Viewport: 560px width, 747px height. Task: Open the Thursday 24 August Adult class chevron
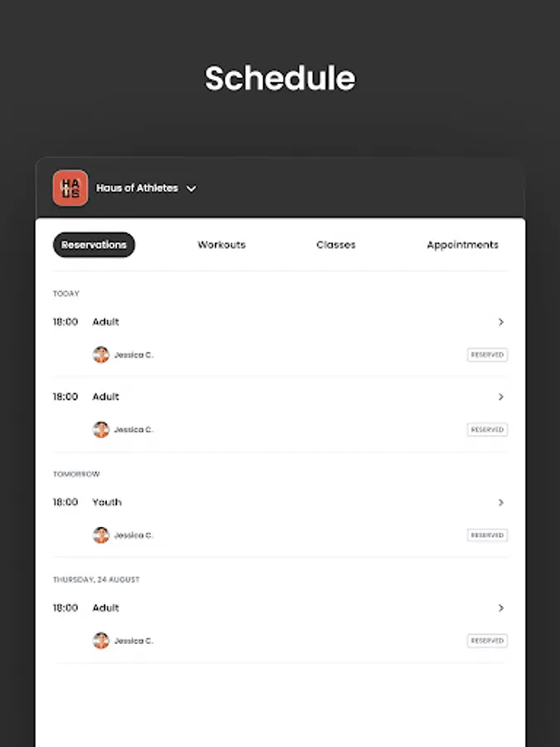point(501,608)
